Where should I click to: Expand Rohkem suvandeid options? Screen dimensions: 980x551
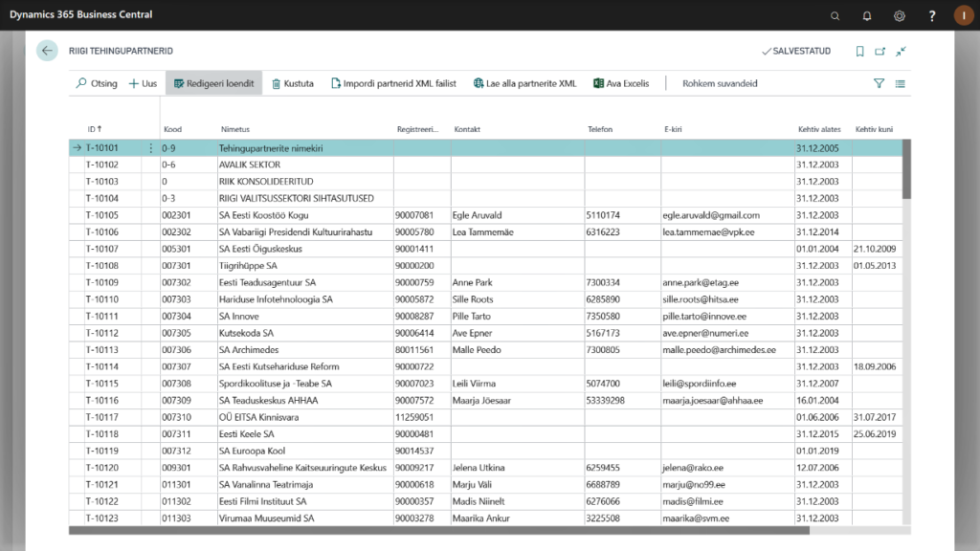coord(720,83)
